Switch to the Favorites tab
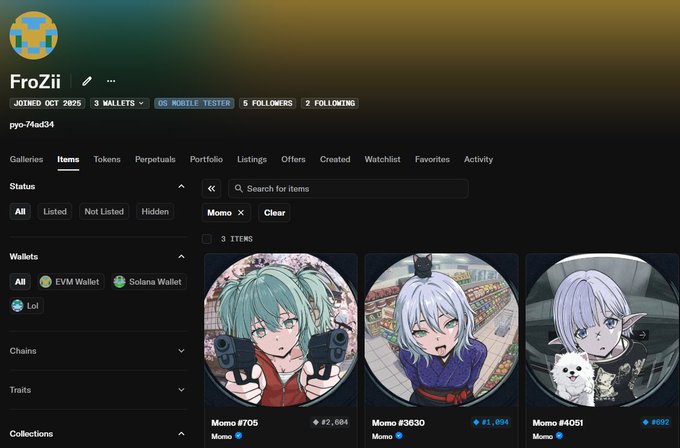Screen dimensions: 680x448 432,159
